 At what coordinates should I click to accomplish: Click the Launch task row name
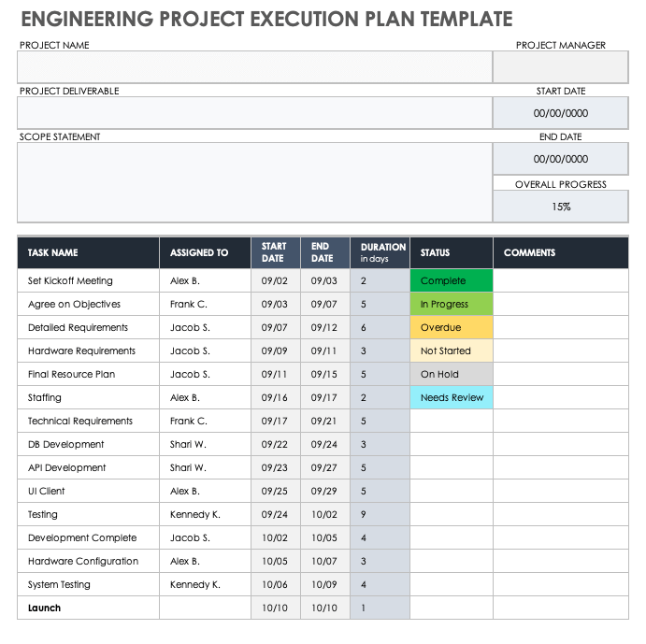(88, 608)
